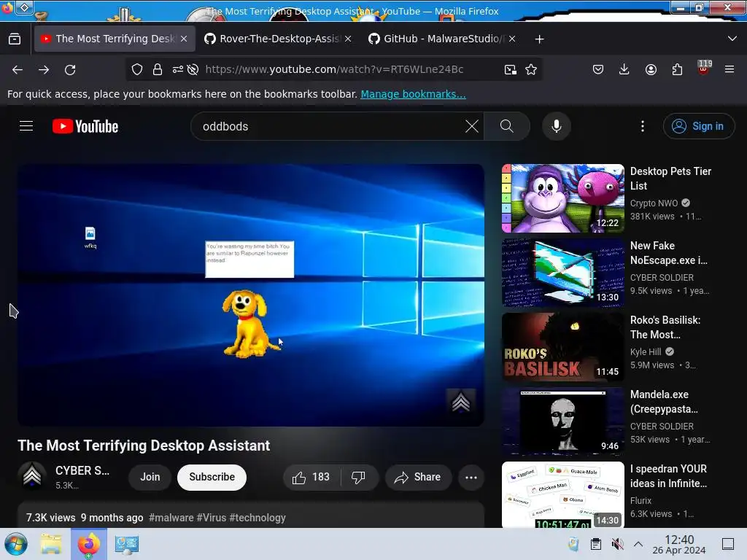
Task: Click the Manage bookmarks link
Action: point(413,94)
